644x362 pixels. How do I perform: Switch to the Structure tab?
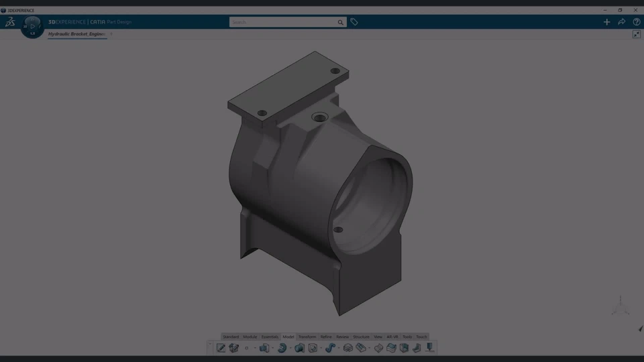click(361, 337)
